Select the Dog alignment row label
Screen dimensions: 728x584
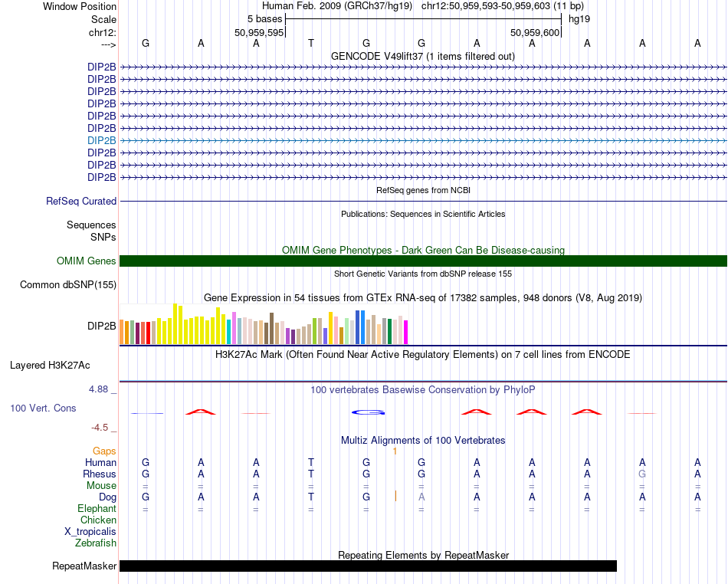(x=107, y=497)
